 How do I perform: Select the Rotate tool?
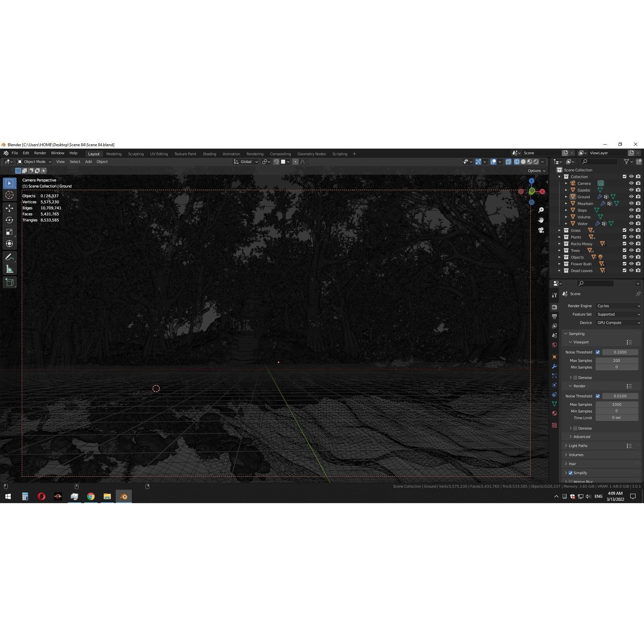pos(9,220)
